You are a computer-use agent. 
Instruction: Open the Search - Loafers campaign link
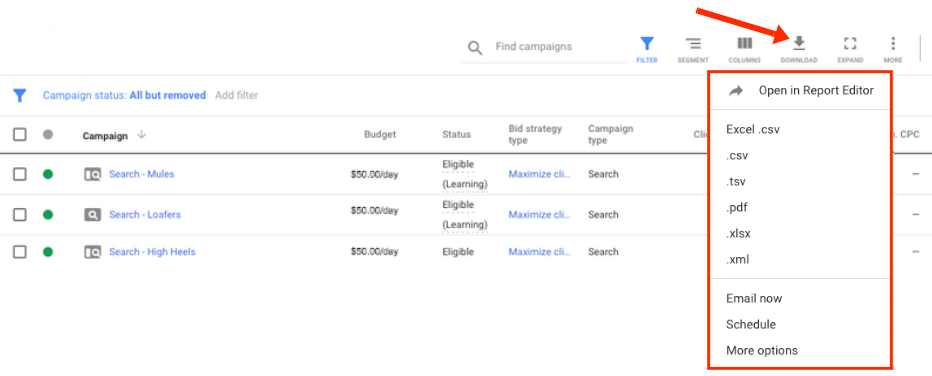145,214
